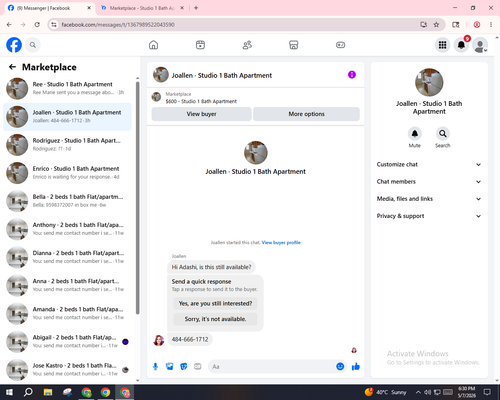Open Anthony - 2 beds 1 bath chat
Image resolution: width=500 pixels, height=400 pixels.
[67, 229]
